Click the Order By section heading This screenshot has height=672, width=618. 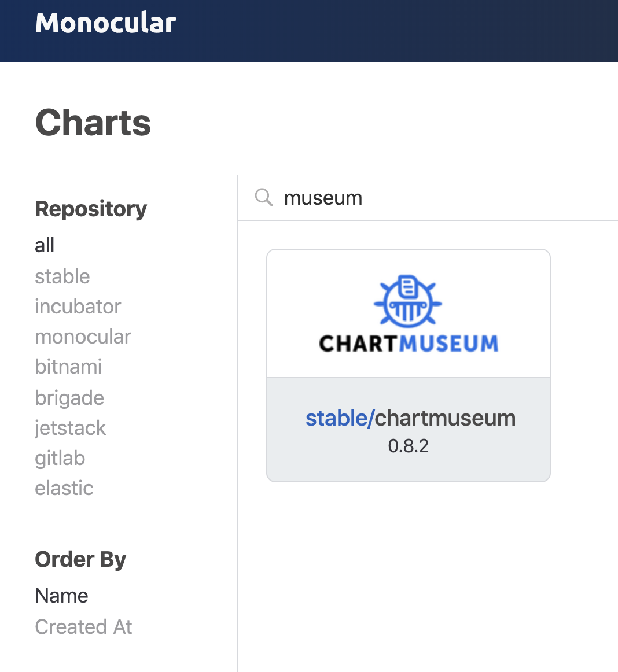(x=80, y=560)
